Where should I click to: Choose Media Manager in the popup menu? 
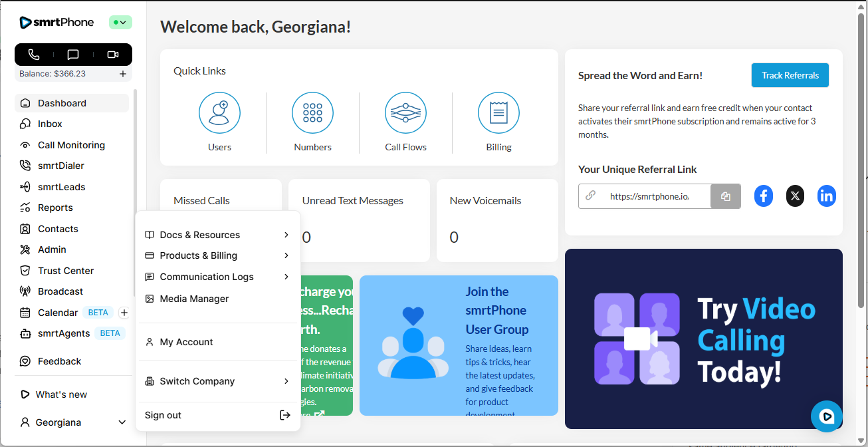(194, 299)
